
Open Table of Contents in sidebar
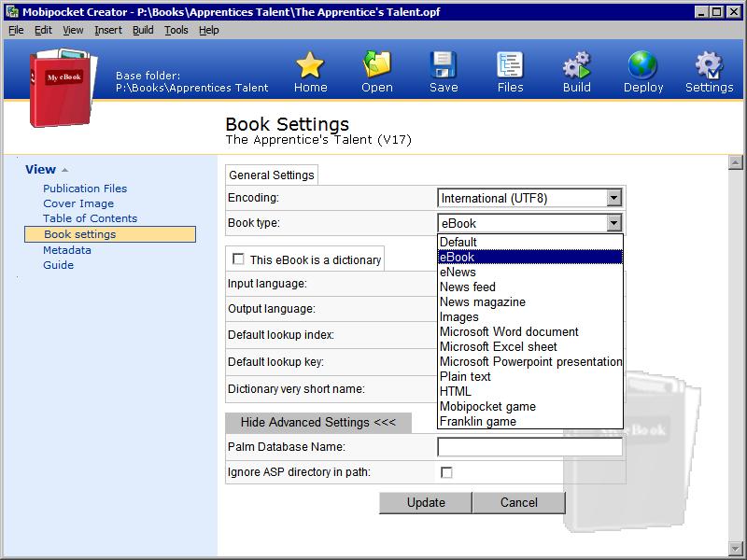(90, 218)
